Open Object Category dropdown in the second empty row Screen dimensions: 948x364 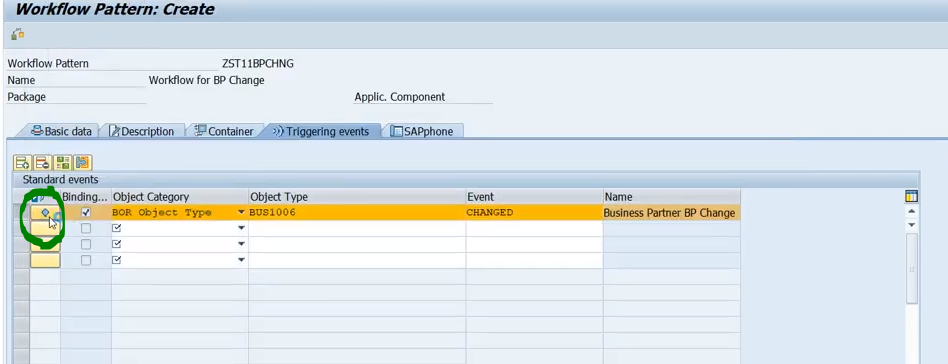click(241, 244)
